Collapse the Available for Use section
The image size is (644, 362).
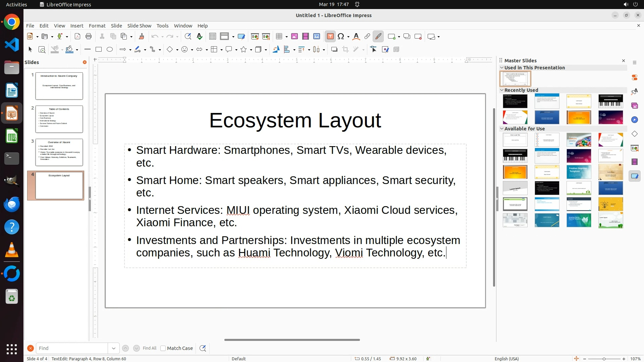coord(502,129)
